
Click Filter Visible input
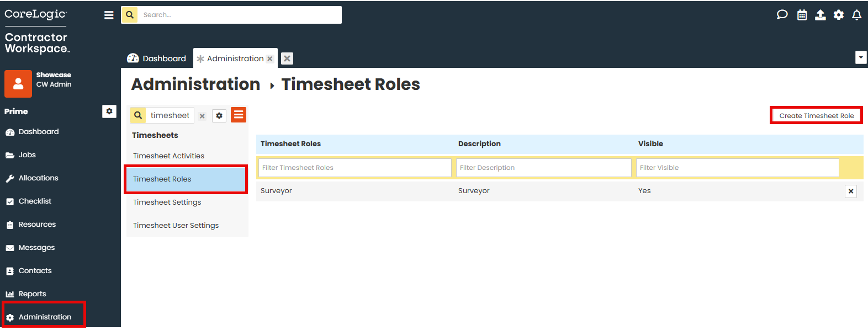[x=737, y=168]
